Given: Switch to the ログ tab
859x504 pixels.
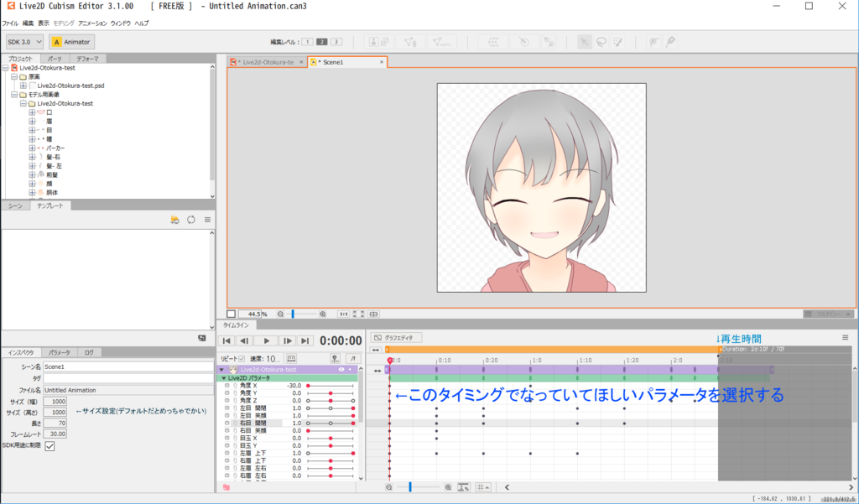Looking at the screenshot, I should click(89, 352).
